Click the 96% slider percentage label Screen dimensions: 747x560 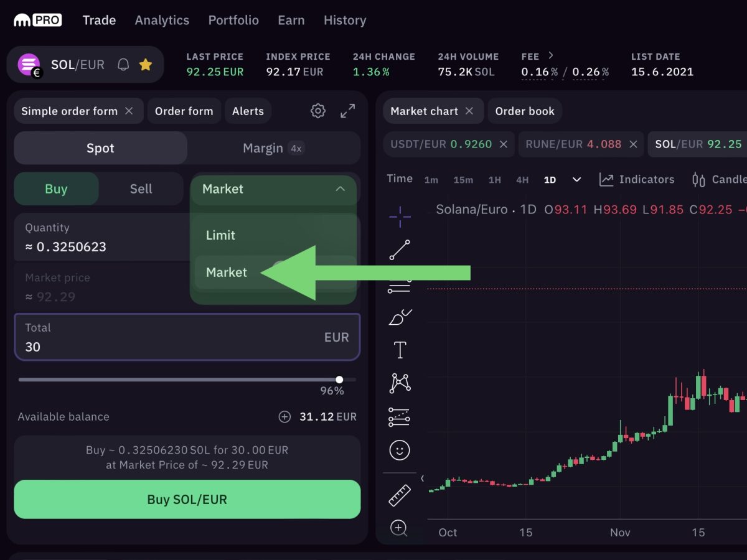coord(332,391)
